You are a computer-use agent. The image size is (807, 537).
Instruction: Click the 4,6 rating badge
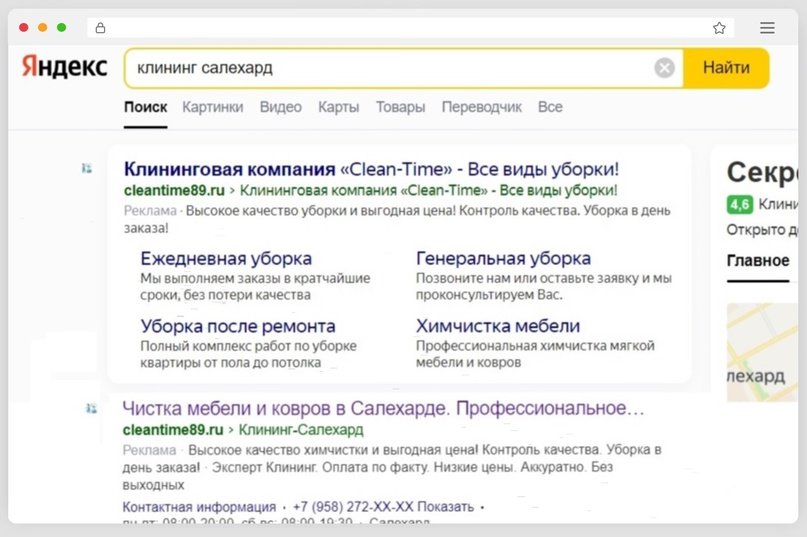pos(740,204)
